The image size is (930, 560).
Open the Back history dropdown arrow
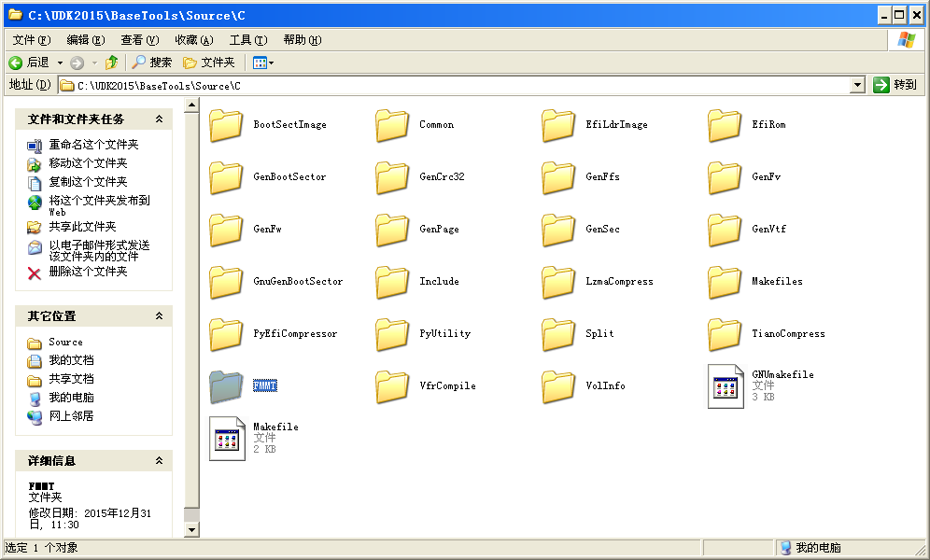(x=60, y=63)
